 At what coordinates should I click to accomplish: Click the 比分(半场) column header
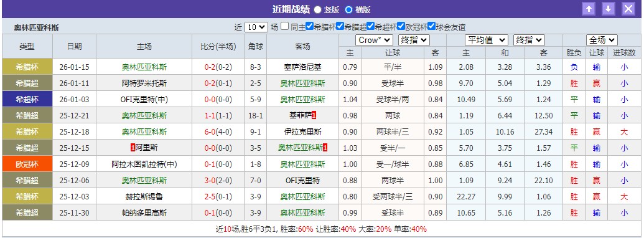pos(218,47)
